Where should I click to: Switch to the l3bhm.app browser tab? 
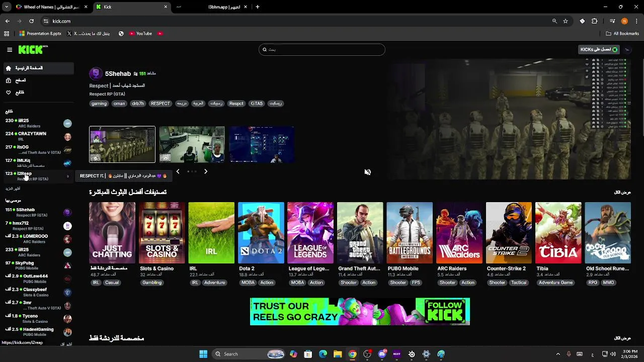click(211, 7)
